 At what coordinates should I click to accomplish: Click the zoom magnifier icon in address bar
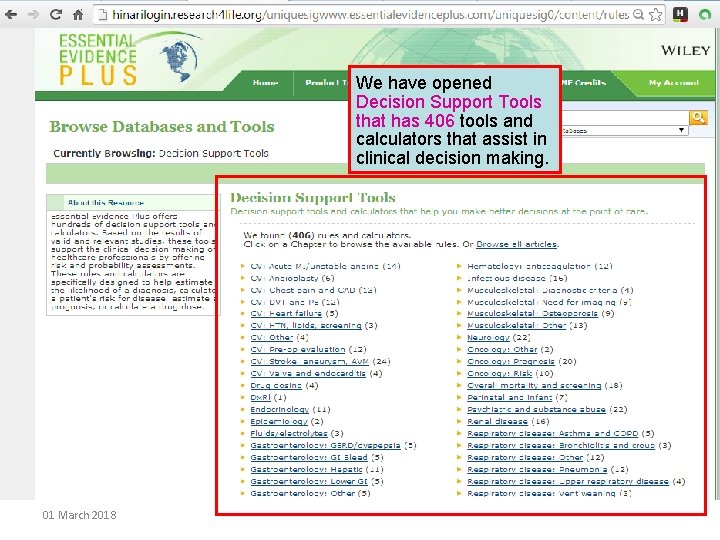point(638,15)
